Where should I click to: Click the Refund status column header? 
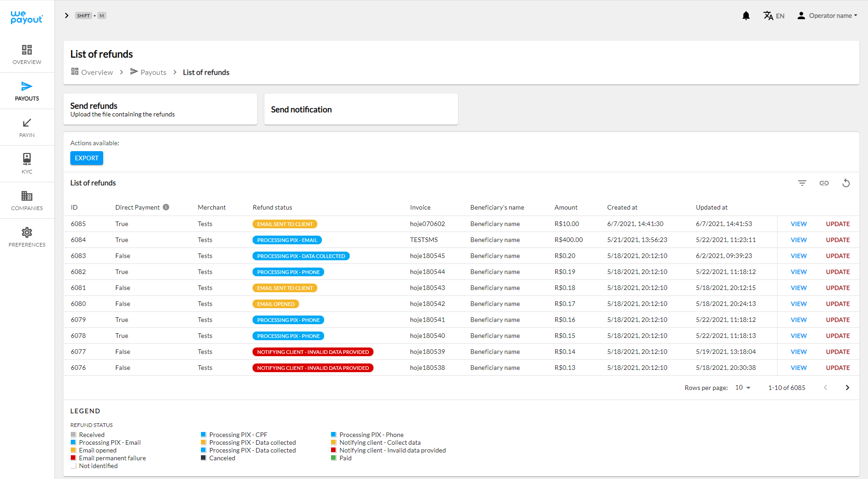coord(273,207)
